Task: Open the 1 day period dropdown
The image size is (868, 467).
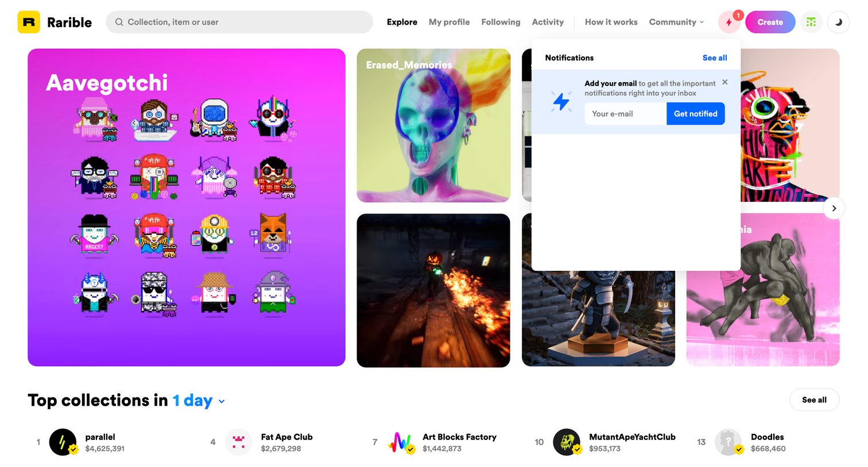Action: pyautogui.click(x=199, y=400)
